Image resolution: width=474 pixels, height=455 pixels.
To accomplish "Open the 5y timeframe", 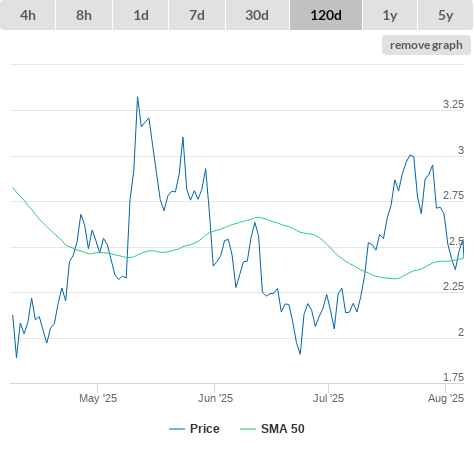I will tap(445, 15).
